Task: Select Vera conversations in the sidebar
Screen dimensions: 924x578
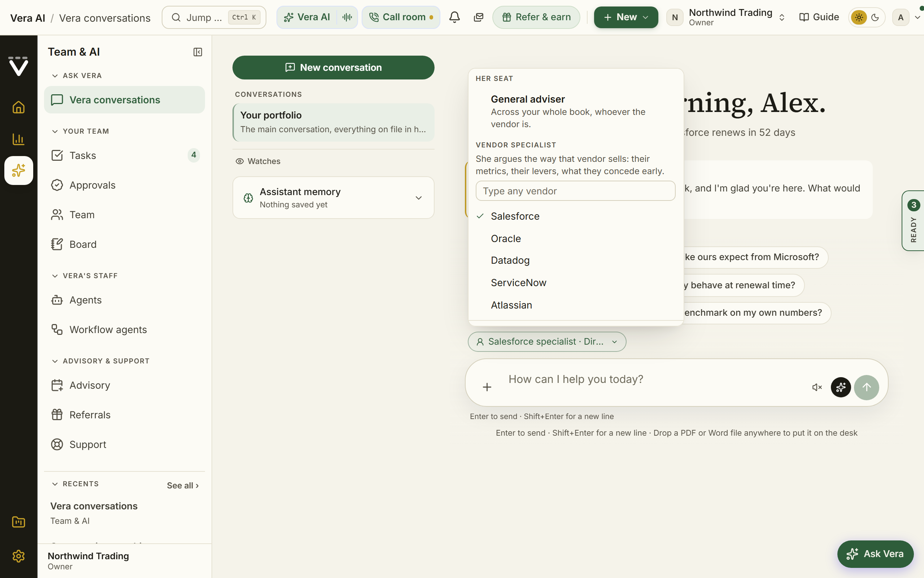Action: (125, 100)
